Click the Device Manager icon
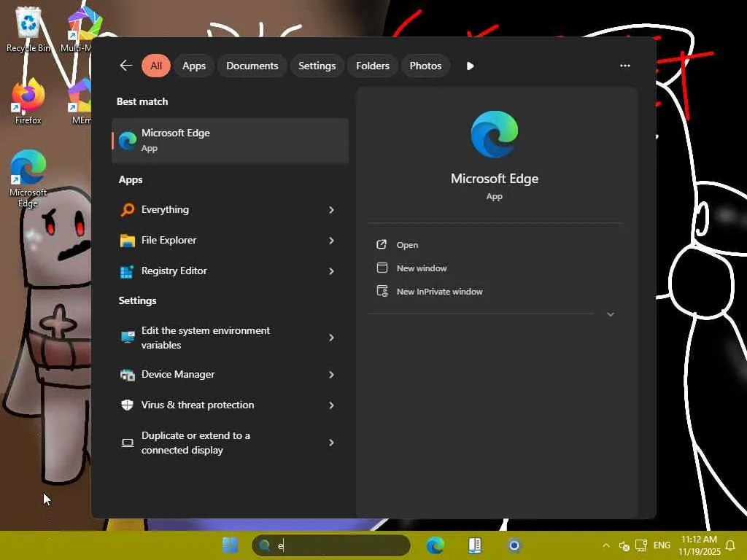 127,375
